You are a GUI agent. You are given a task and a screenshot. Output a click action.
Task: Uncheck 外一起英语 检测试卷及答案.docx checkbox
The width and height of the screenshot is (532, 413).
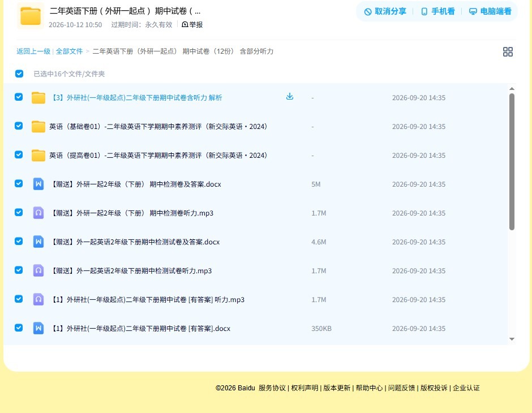(19, 241)
